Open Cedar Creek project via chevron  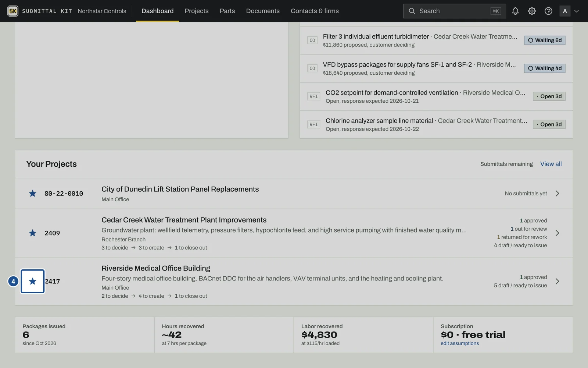557,233
